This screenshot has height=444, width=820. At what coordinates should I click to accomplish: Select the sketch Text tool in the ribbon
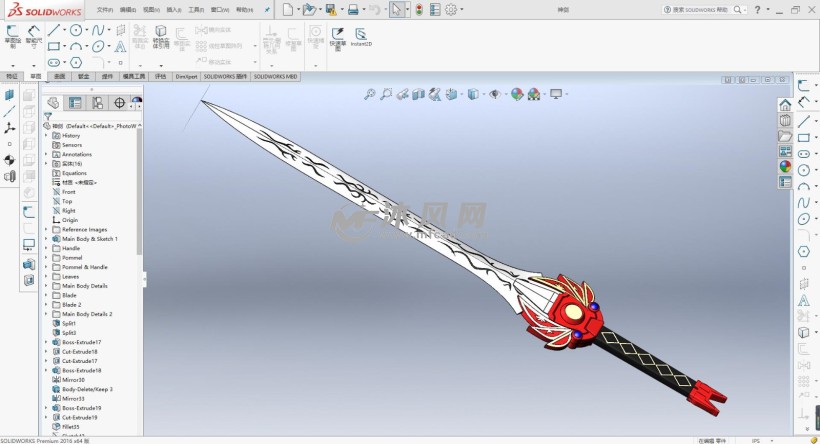point(120,47)
